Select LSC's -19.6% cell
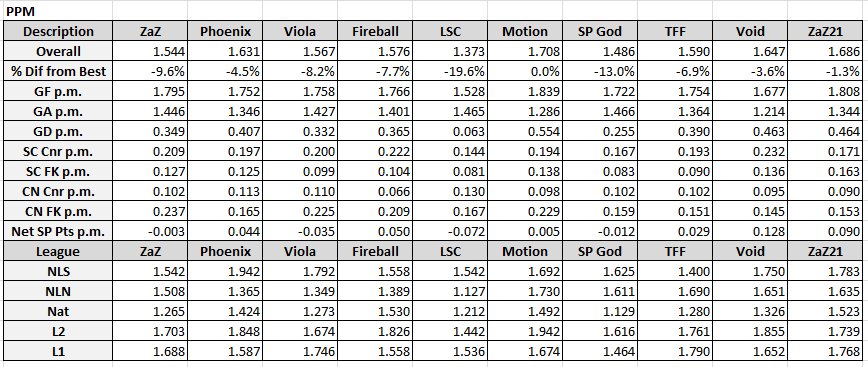Viewport: 868px width, 367px height. 450,71
